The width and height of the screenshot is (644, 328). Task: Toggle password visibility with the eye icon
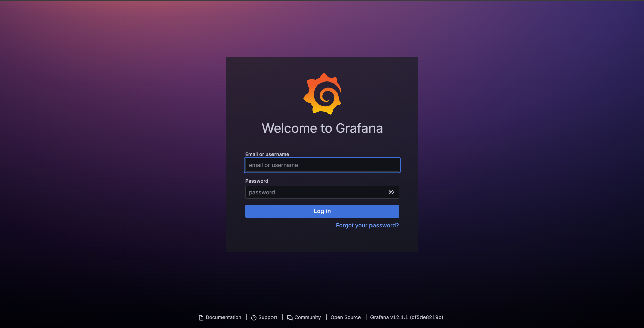coord(391,192)
